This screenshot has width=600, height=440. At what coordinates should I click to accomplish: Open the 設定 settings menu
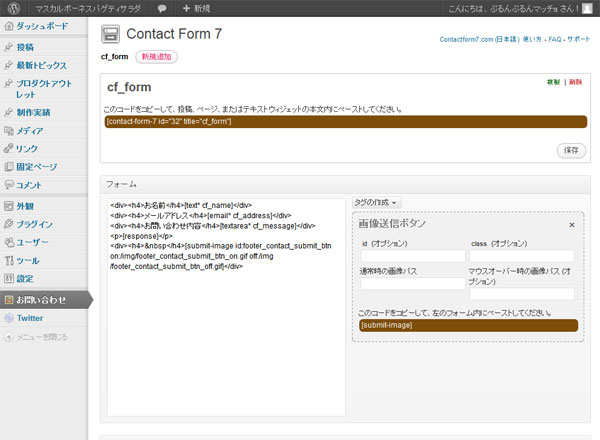point(25,278)
